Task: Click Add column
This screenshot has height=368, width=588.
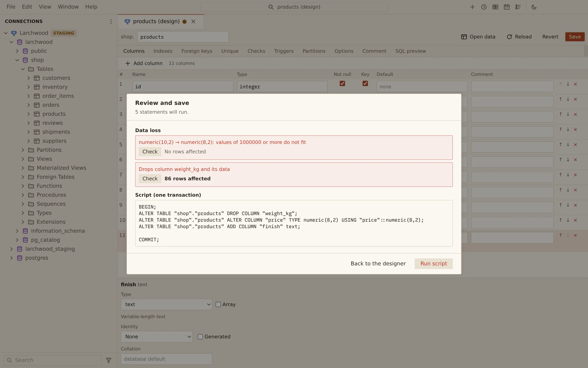Action: tap(144, 64)
